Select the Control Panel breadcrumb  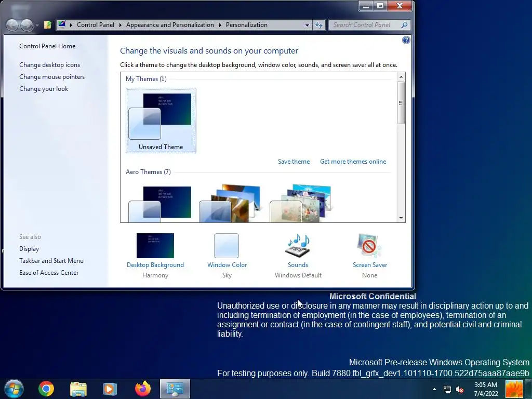tap(96, 25)
